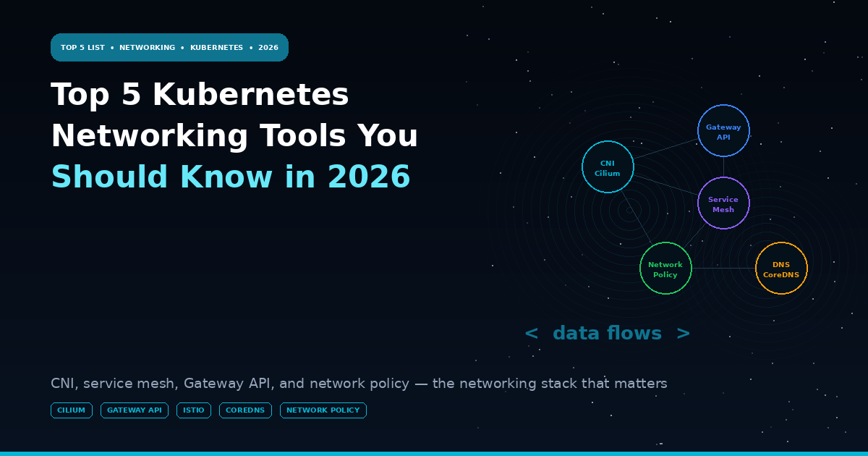Screen dimensions: 868x456
Task: Click the DNS CoreDNS node circle
Action: pos(781,269)
